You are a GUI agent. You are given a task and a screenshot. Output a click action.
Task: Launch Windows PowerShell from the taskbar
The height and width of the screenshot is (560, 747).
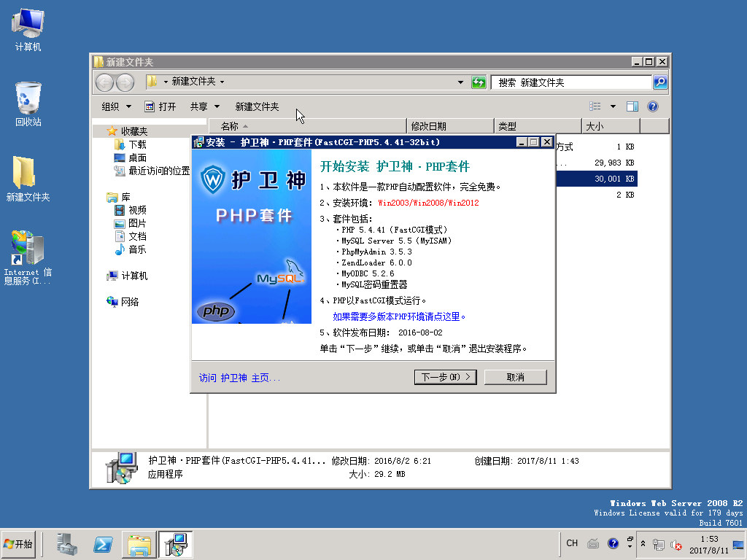(x=103, y=544)
